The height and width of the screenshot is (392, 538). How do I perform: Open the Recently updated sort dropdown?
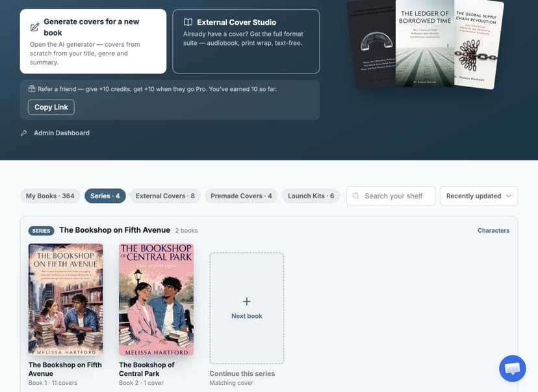coord(479,196)
